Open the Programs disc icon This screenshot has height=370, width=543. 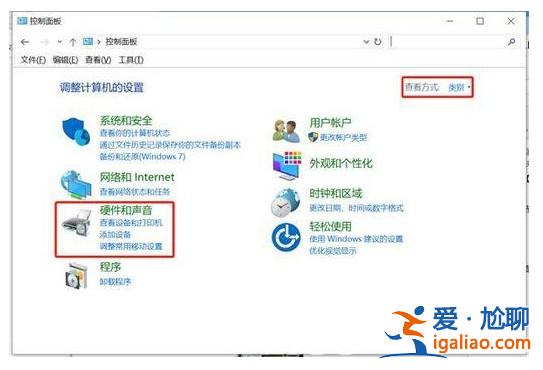[76, 275]
